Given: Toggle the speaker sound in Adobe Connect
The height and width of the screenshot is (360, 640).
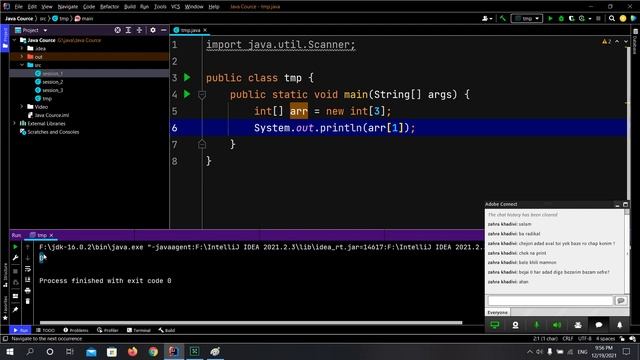Looking at the screenshot, I should [x=557, y=325].
